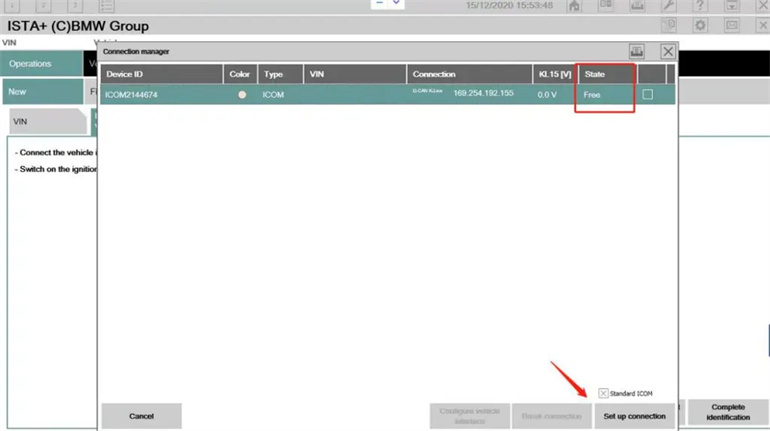The image size is (770, 431).
Task: Click the Connection manager title text
Action: 136,52
